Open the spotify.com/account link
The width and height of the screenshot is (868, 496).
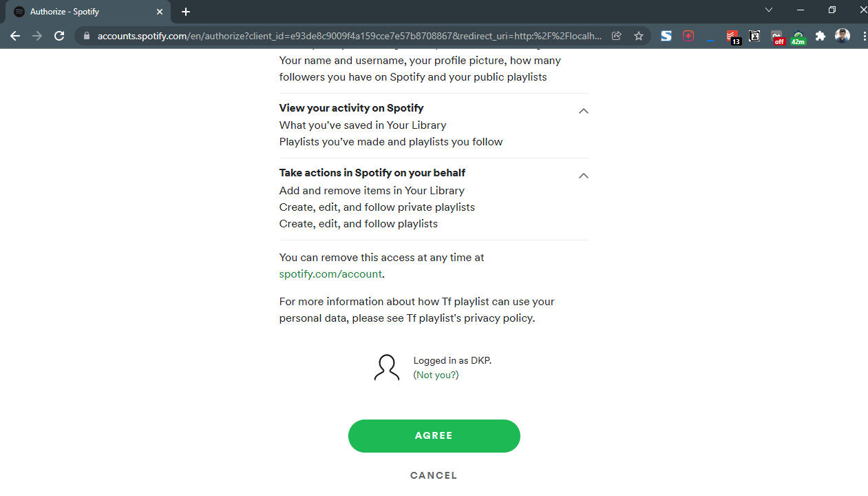click(330, 274)
